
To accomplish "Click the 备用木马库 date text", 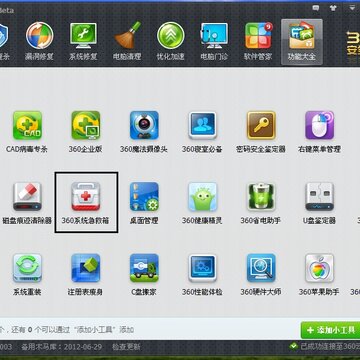I will click(62, 347).
